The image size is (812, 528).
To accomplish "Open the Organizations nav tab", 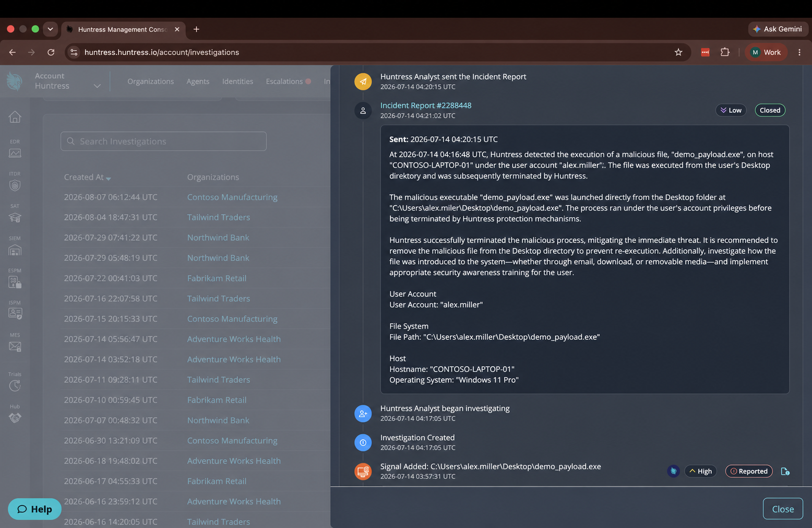I will click(x=150, y=81).
